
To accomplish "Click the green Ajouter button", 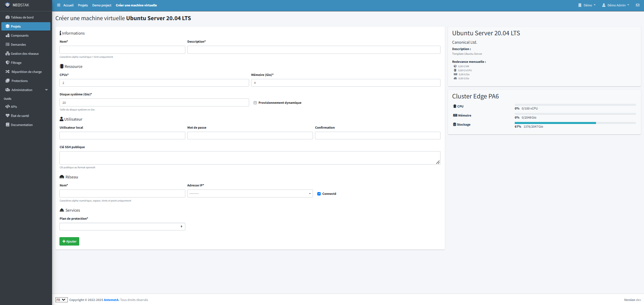I will pyautogui.click(x=69, y=242).
